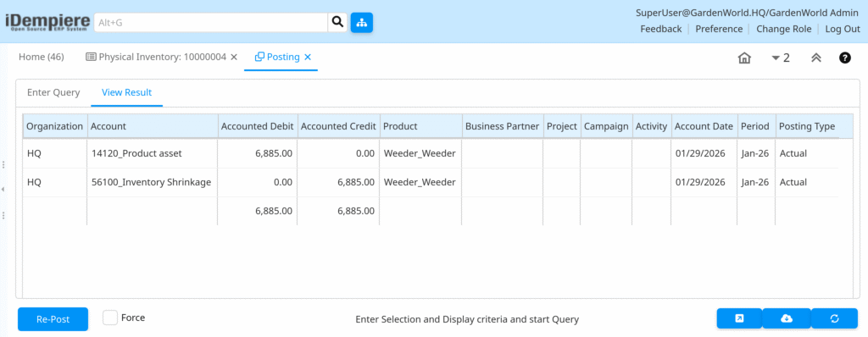Focus the Alt+G search field
This screenshot has height=337, width=868.
click(x=211, y=23)
